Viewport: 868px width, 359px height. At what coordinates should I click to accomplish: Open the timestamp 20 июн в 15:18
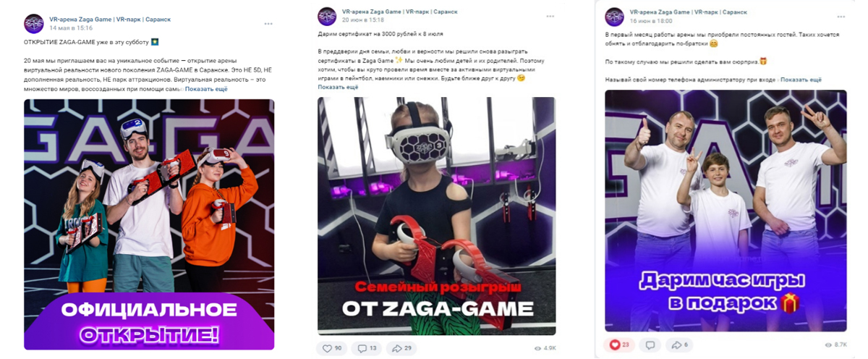coord(362,20)
